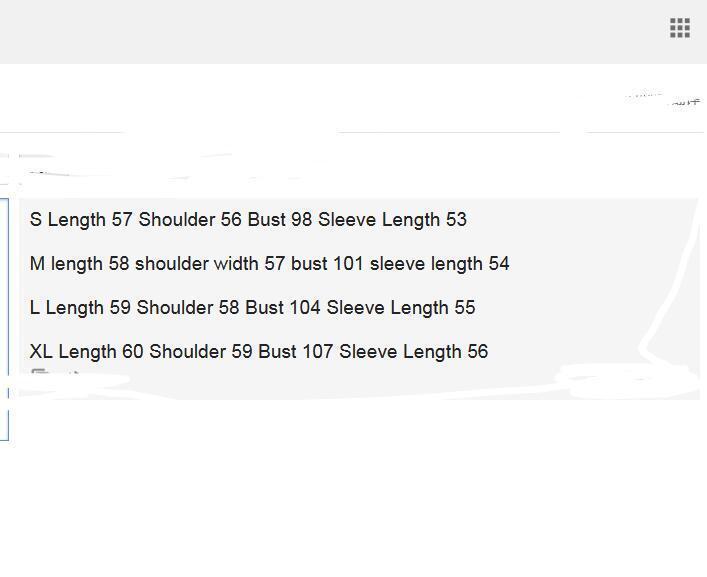Click the source input box on left edge

click(x=4, y=319)
